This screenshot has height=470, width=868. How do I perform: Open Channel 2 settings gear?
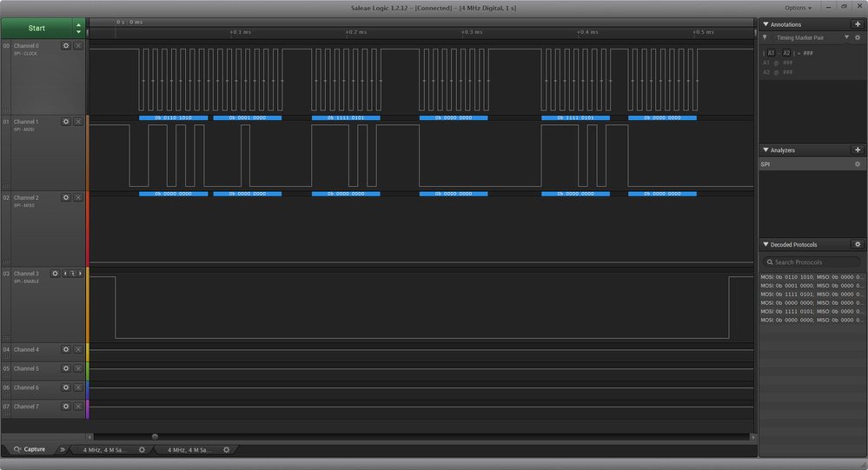click(x=66, y=197)
